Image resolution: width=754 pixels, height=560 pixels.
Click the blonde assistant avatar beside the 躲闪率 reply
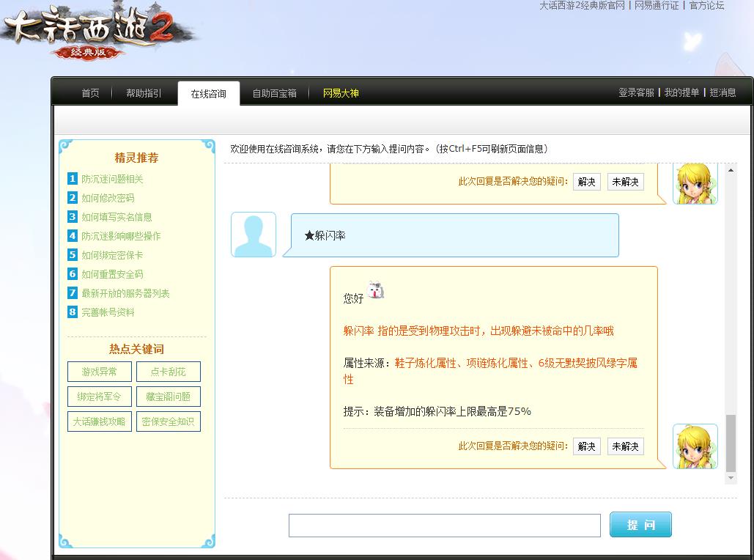(x=695, y=446)
